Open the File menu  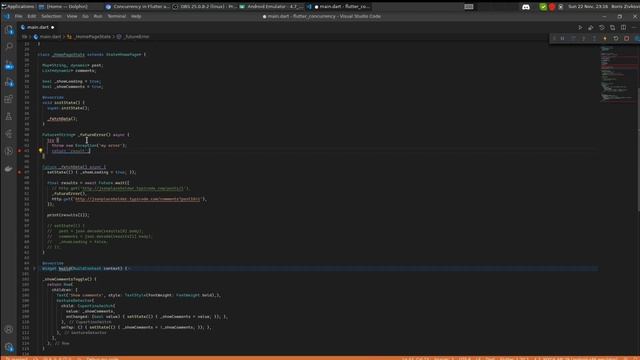[18, 16]
